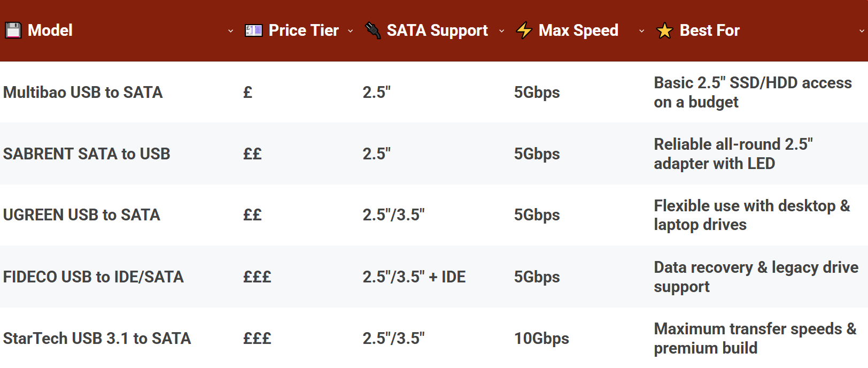Click the Multibao USB to SATA entry

[83, 93]
